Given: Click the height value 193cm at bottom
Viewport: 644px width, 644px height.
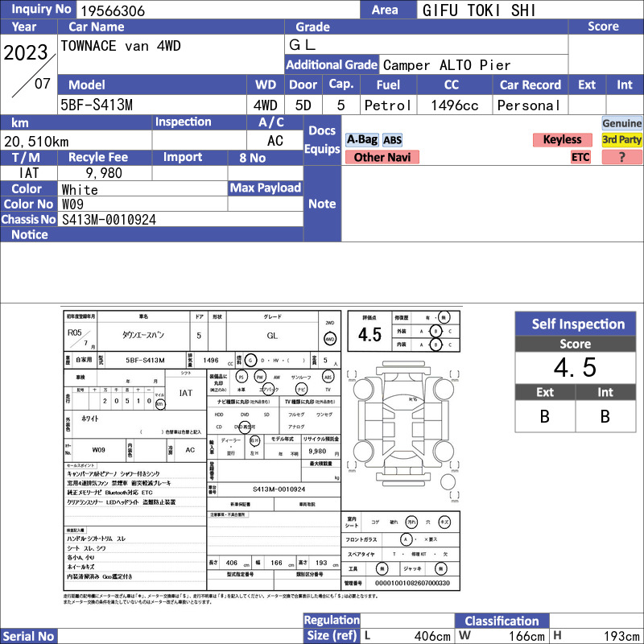Looking at the screenshot, I should point(621,636).
